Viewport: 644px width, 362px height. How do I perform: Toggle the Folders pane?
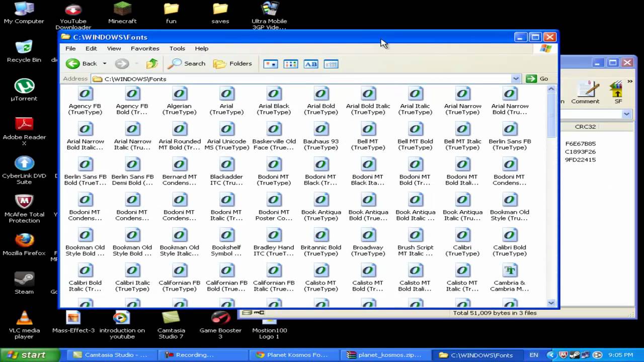232,63
